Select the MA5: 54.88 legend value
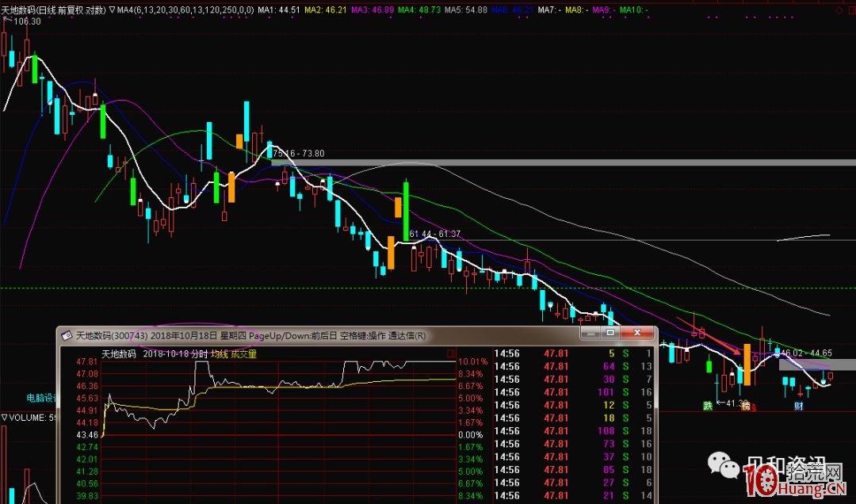Viewport: 856px width, 504px height. (x=466, y=10)
